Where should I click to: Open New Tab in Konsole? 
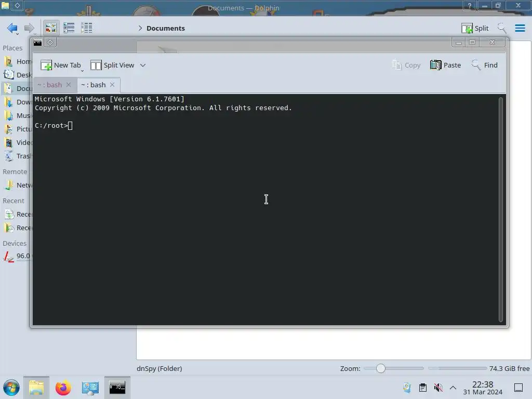[x=60, y=65]
